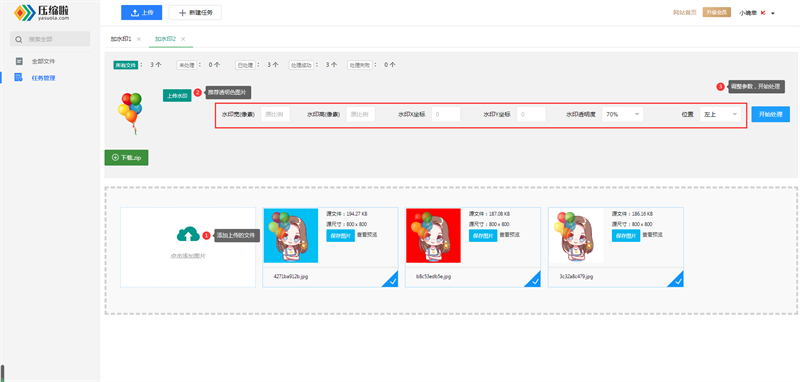Switch to the 加水印1 tab
This screenshot has width=800, height=382.
click(121, 39)
